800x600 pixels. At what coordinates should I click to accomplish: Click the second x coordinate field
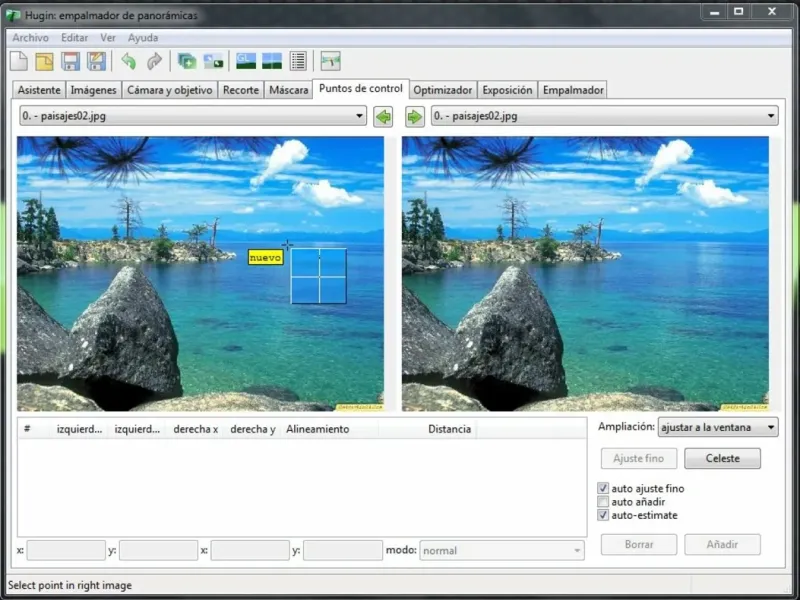[x=250, y=551]
